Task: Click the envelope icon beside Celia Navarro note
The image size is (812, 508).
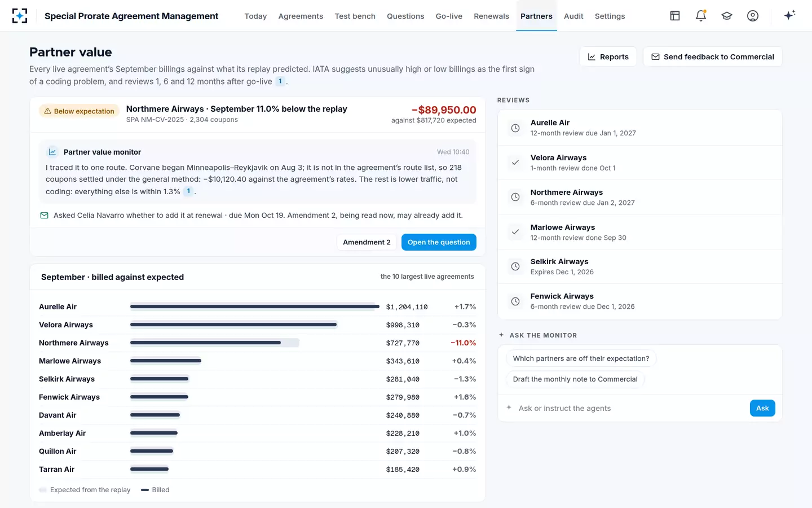Action: [x=45, y=216]
